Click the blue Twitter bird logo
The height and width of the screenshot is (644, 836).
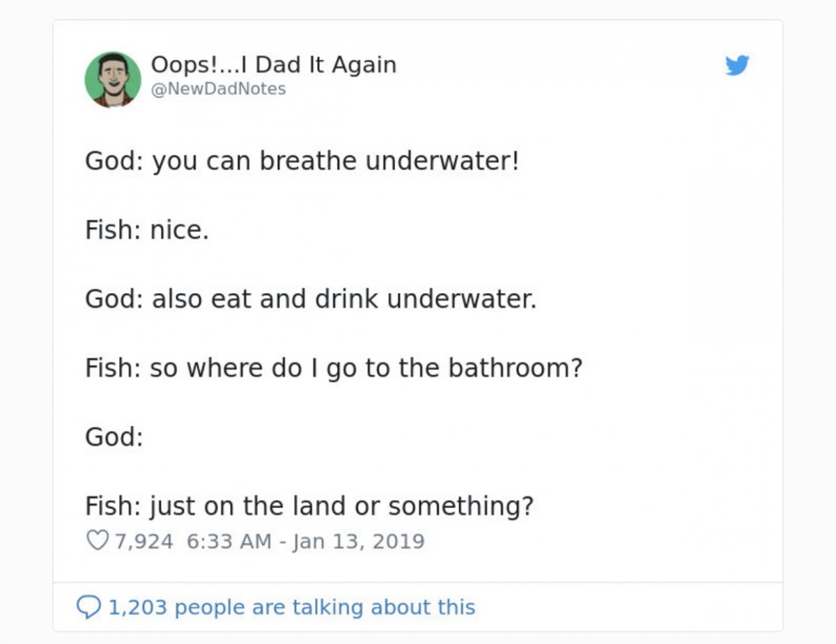(x=736, y=66)
